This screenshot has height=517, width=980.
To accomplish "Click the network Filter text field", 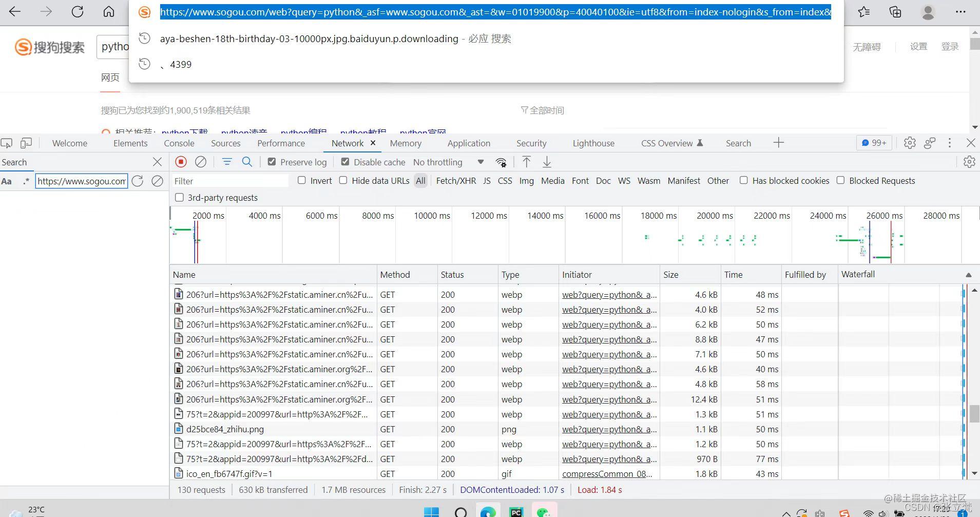I will 230,181.
